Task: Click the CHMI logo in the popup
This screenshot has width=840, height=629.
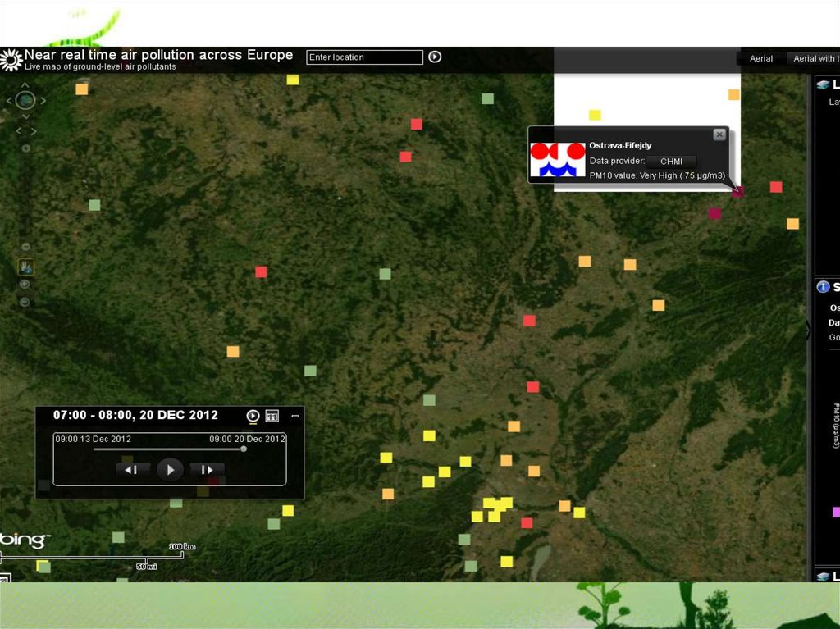Action: coord(557,159)
